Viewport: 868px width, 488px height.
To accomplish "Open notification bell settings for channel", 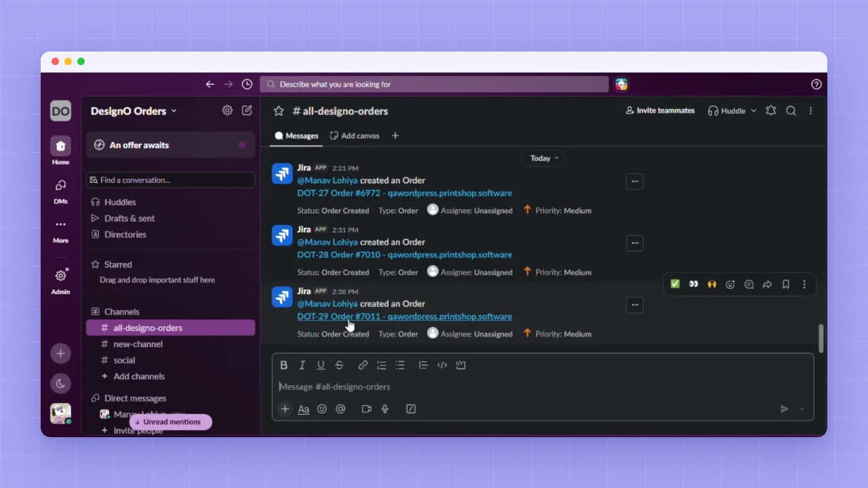I will point(770,110).
